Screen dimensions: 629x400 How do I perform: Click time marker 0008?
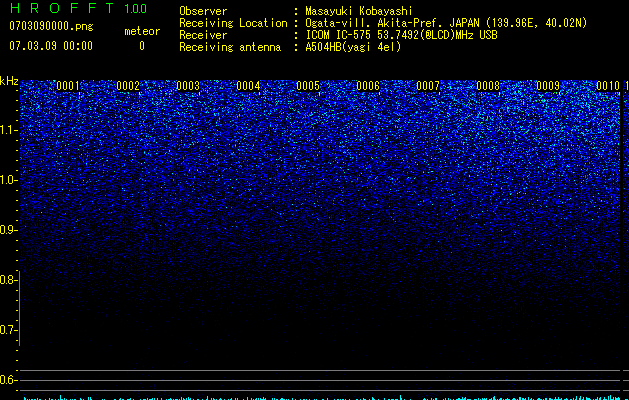tap(488, 86)
